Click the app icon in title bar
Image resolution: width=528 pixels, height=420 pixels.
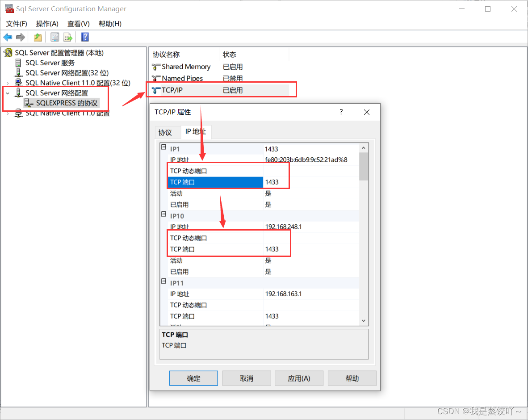pyautogui.click(x=9, y=8)
